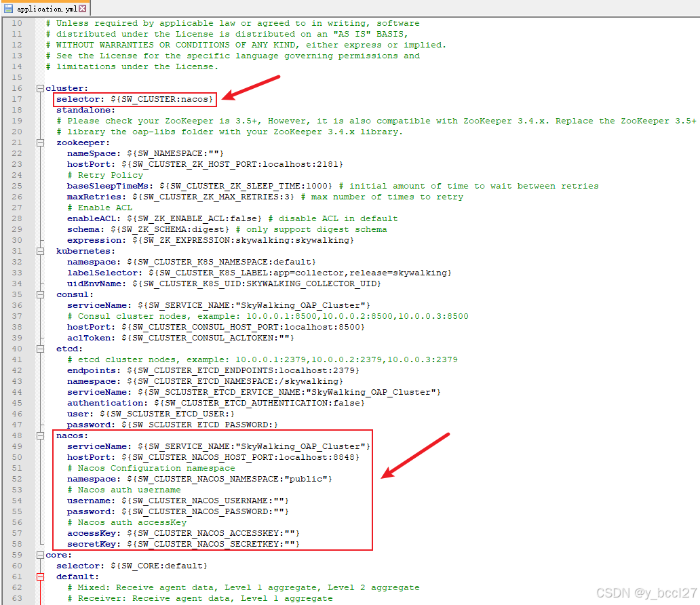Image resolution: width=700 pixels, height=605 pixels.
Task: Click the '# Enable ACL' comment
Action: coord(100,208)
